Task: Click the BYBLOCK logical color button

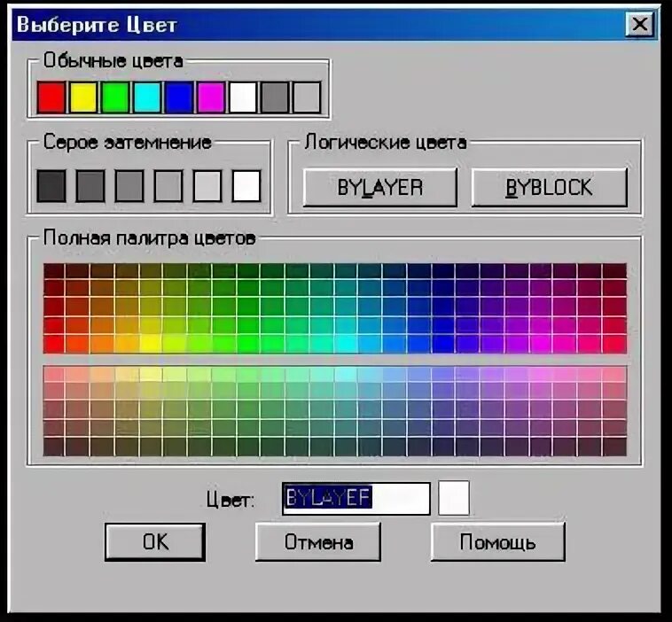Action: tap(549, 187)
